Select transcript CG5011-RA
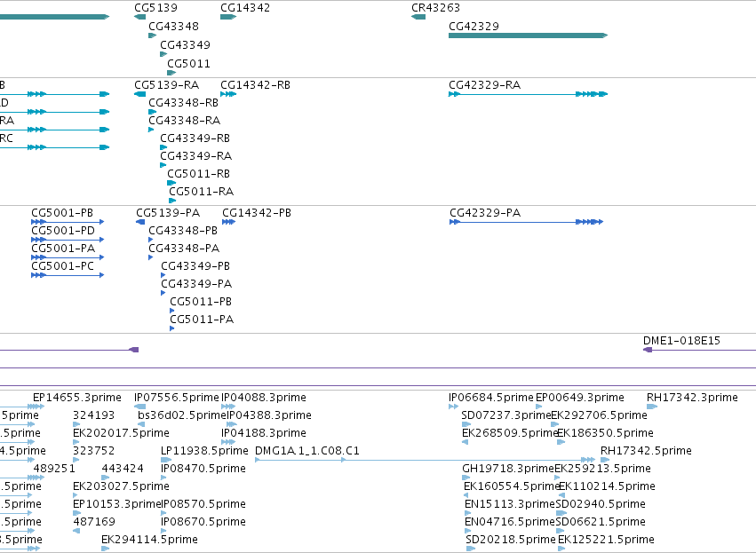Image resolution: width=756 pixels, height=553 pixels. 201,191
